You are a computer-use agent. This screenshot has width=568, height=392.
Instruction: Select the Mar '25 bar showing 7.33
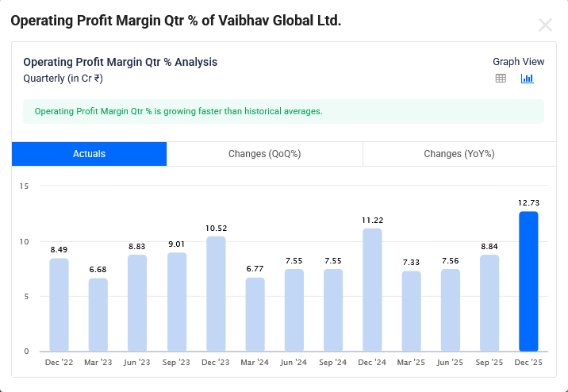pyautogui.click(x=411, y=311)
